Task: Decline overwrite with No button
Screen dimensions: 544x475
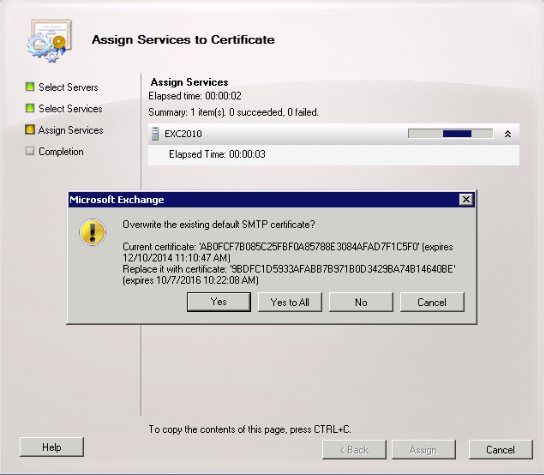Action: tap(361, 302)
